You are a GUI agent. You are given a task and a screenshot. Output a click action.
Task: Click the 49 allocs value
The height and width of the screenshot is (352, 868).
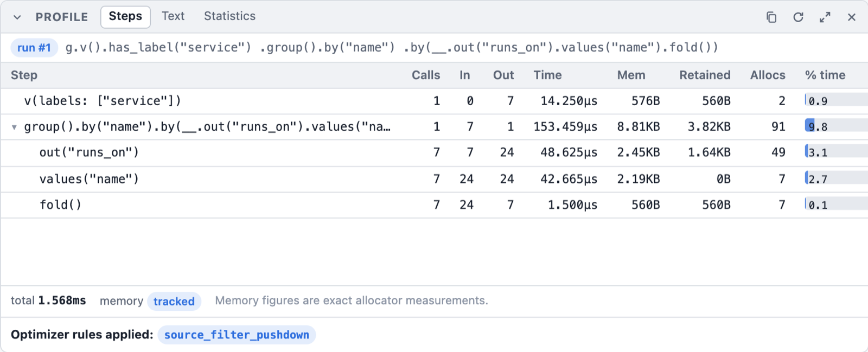[778, 152]
